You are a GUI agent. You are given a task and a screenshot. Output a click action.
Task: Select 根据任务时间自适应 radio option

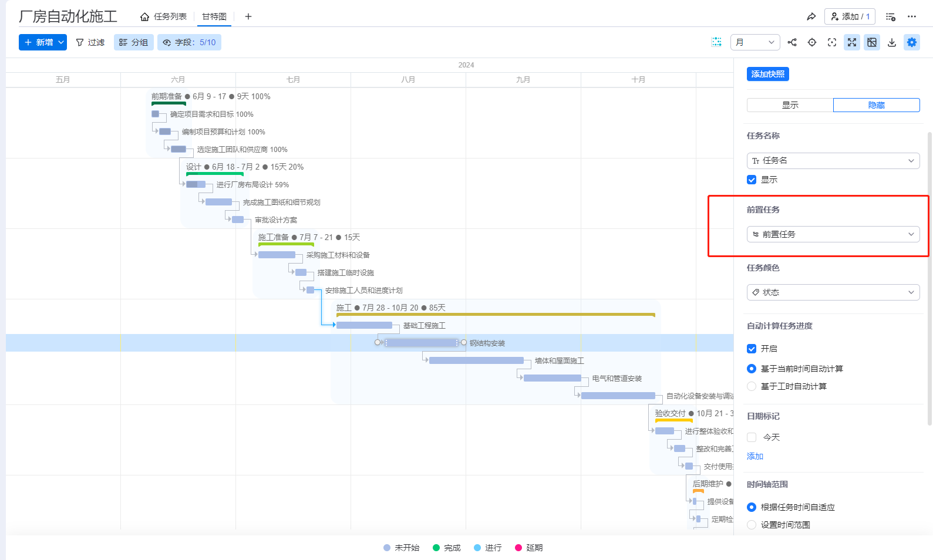(x=752, y=507)
